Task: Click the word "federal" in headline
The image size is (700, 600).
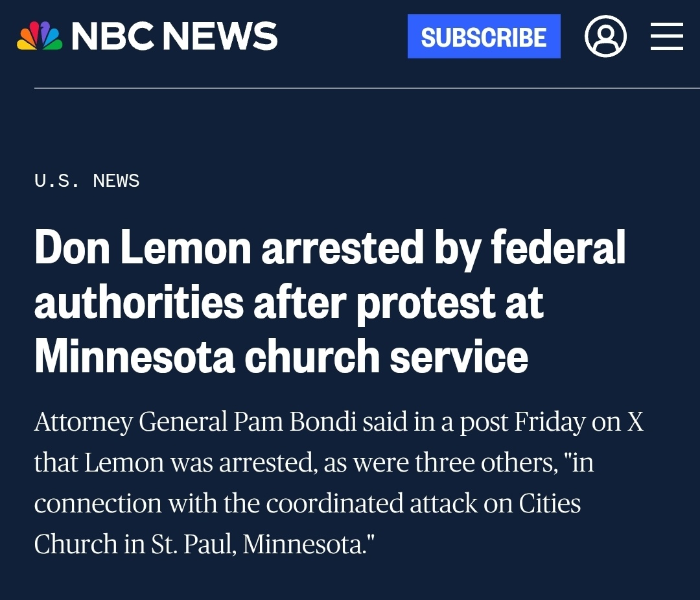Action: click(558, 248)
